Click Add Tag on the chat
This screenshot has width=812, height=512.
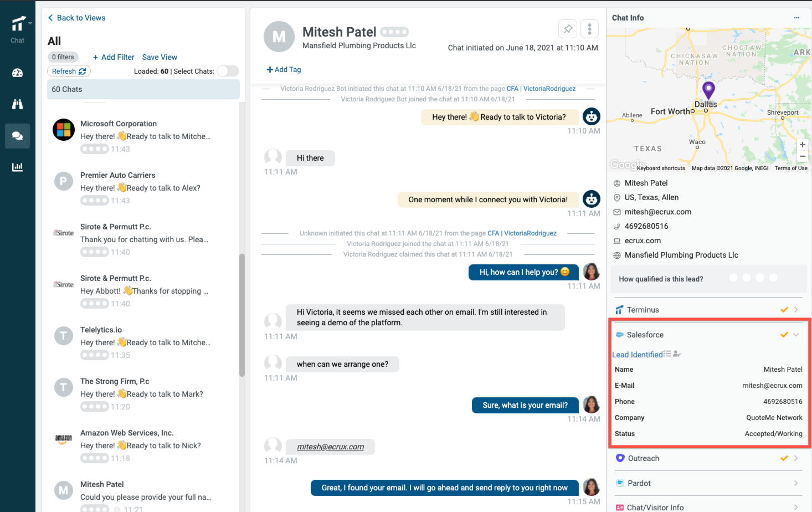click(284, 69)
